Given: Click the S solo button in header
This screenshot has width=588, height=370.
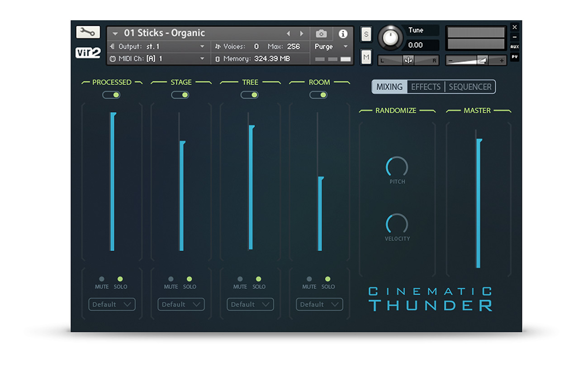Looking at the screenshot, I should point(366,34).
